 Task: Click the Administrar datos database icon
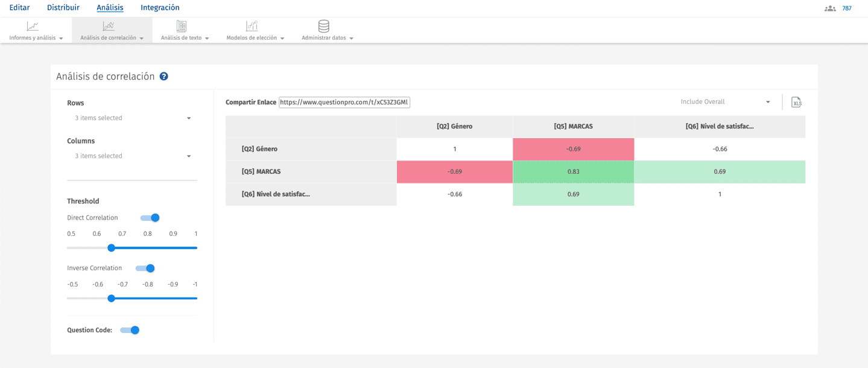(324, 26)
